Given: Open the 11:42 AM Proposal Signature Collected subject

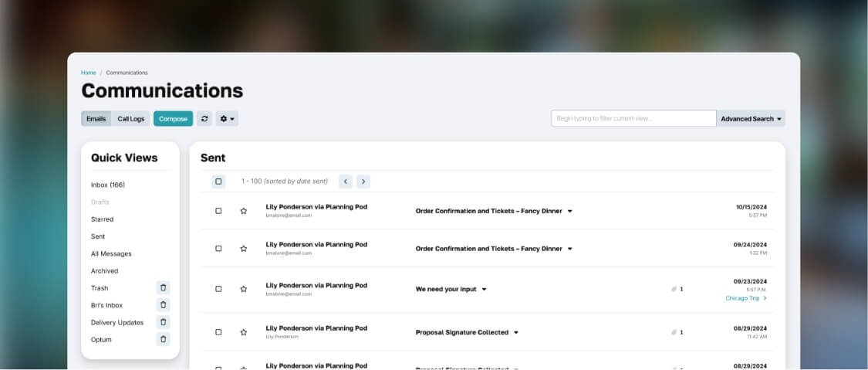Looking at the screenshot, I should coord(462,332).
